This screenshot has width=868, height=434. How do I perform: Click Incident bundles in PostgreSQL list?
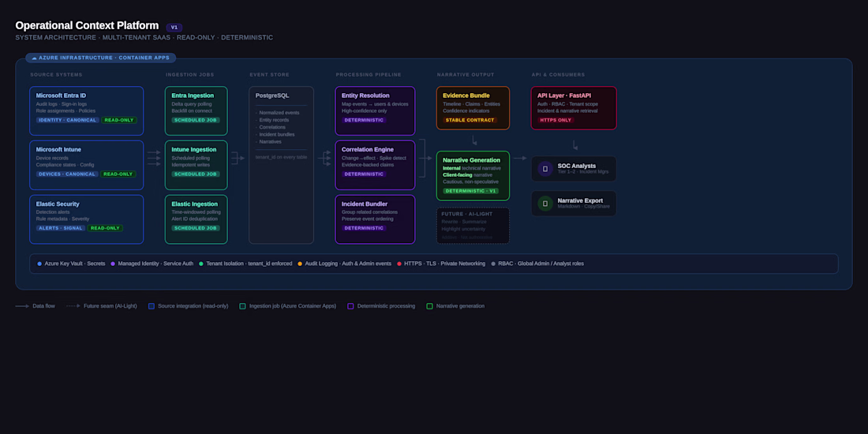point(277,134)
